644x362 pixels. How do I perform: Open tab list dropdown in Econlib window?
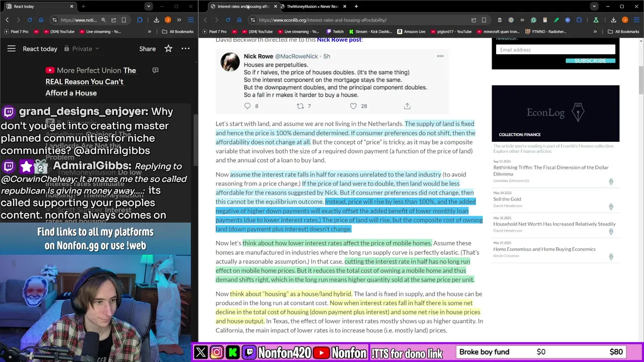pyautogui.click(x=594, y=7)
